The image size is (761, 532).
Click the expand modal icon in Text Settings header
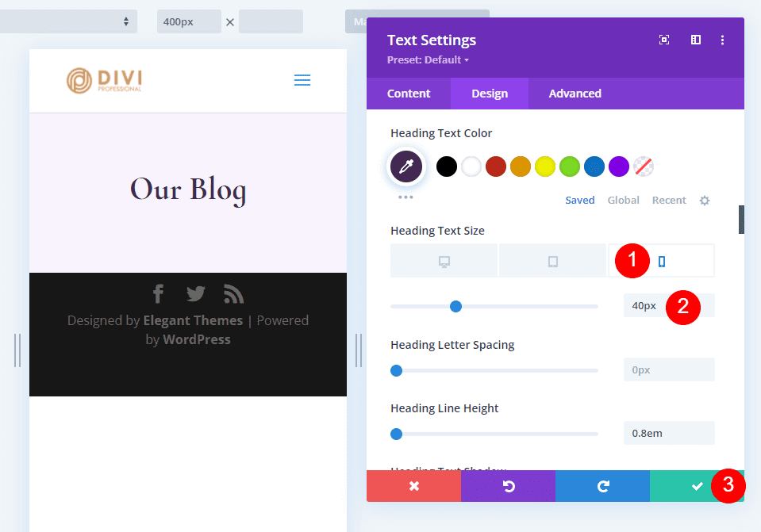[x=664, y=39]
